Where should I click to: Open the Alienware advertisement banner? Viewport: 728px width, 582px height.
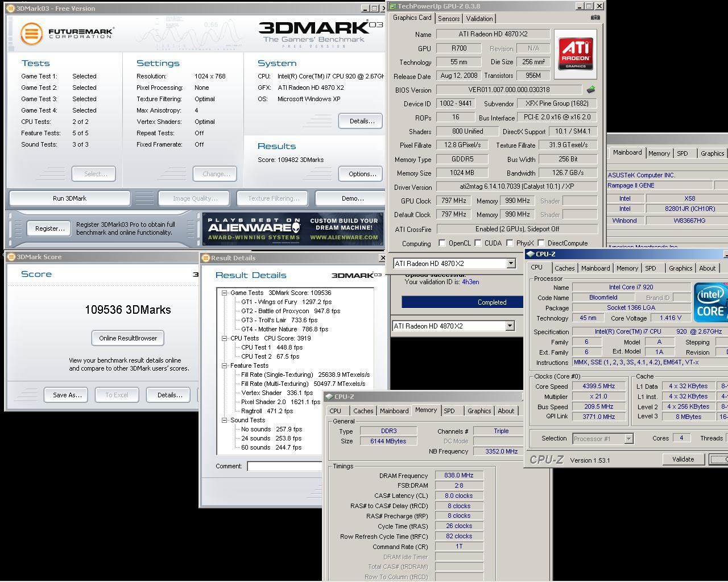tap(293, 229)
